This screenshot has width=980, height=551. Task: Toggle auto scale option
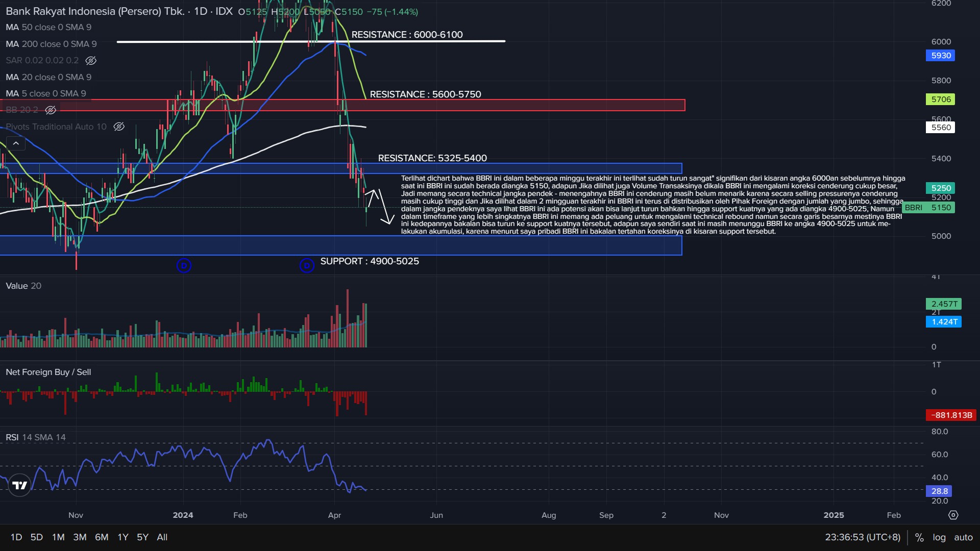click(x=963, y=537)
